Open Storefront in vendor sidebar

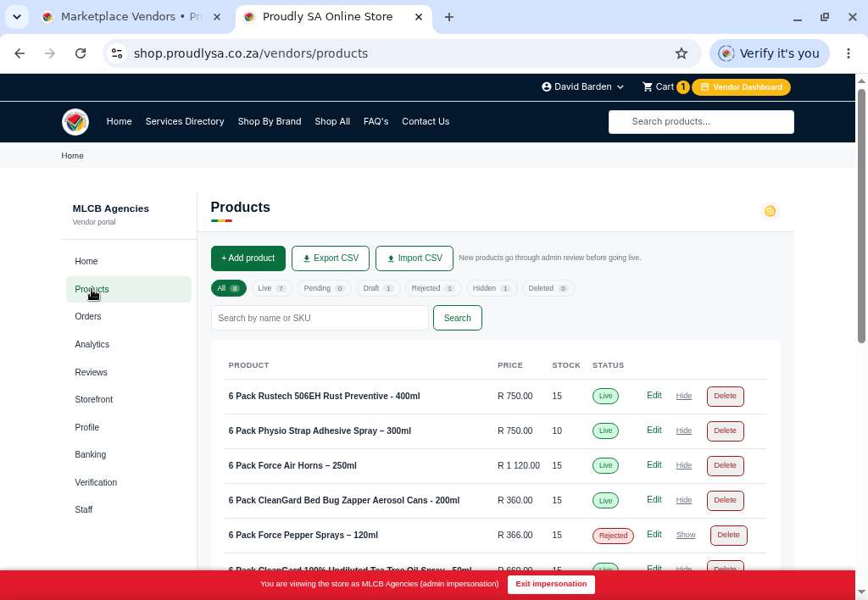[x=129, y=400]
